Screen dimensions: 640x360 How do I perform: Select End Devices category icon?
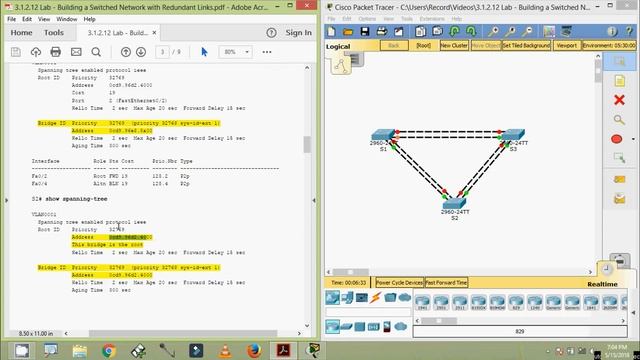(347, 298)
